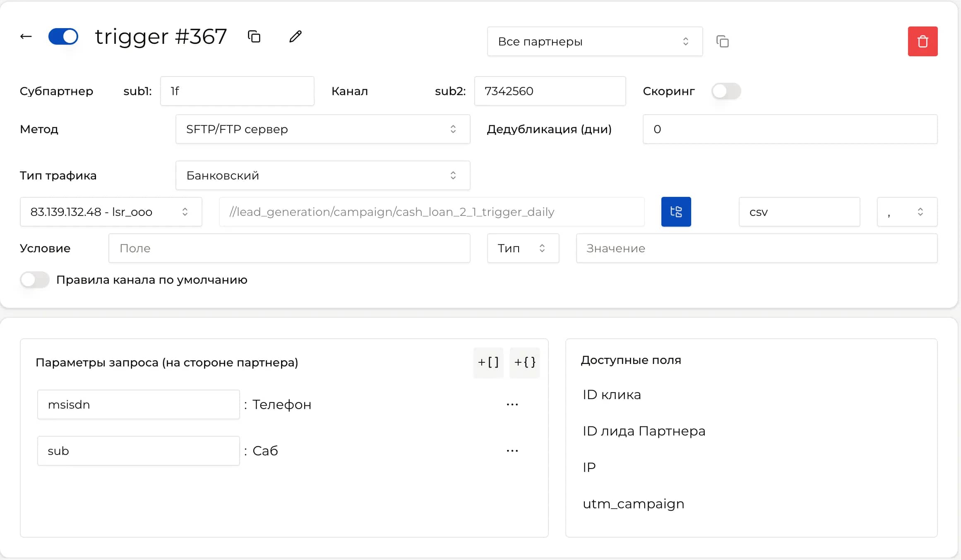961x560 pixels.
Task: Turn on Правила канала по умолчанию
Action: coord(35,280)
